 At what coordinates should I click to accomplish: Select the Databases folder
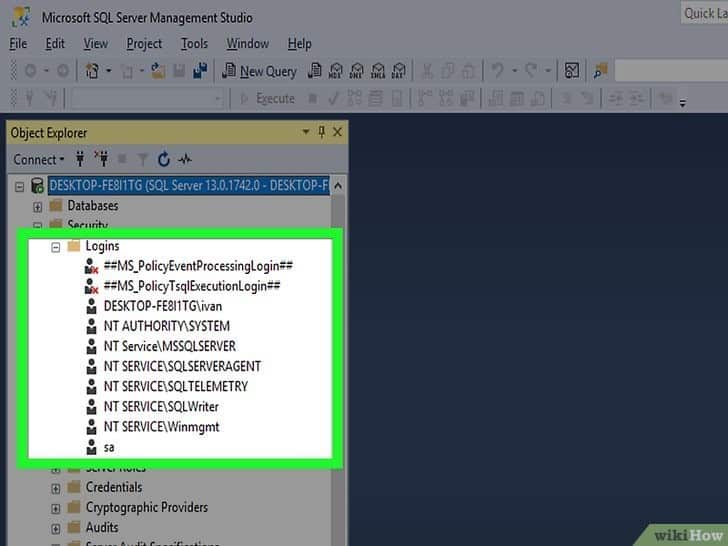[92, 206]
